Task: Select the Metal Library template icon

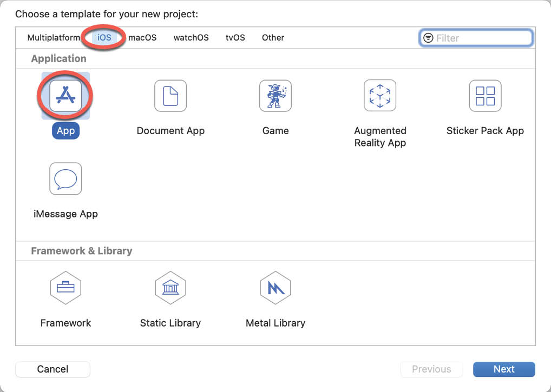Action: pyautogui.click(x=275, y=288)
